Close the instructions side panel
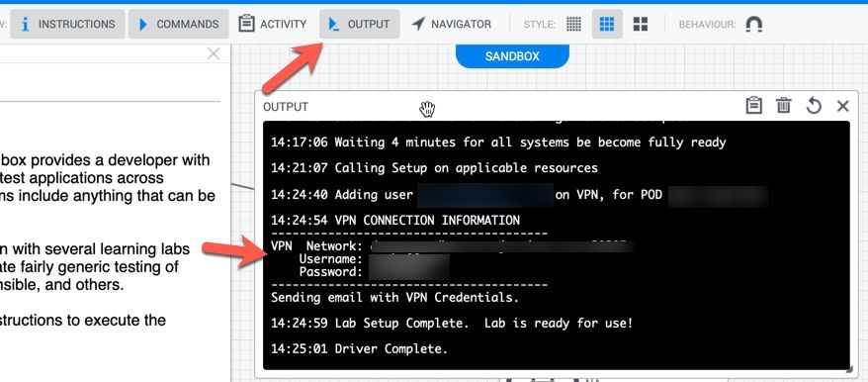868x382 pixels. tap(214, 53)
